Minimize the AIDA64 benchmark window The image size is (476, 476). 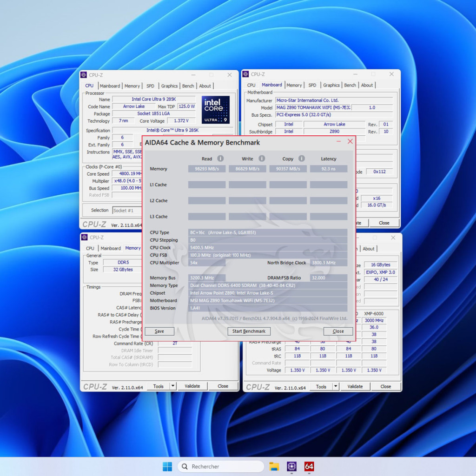(338, 141)
